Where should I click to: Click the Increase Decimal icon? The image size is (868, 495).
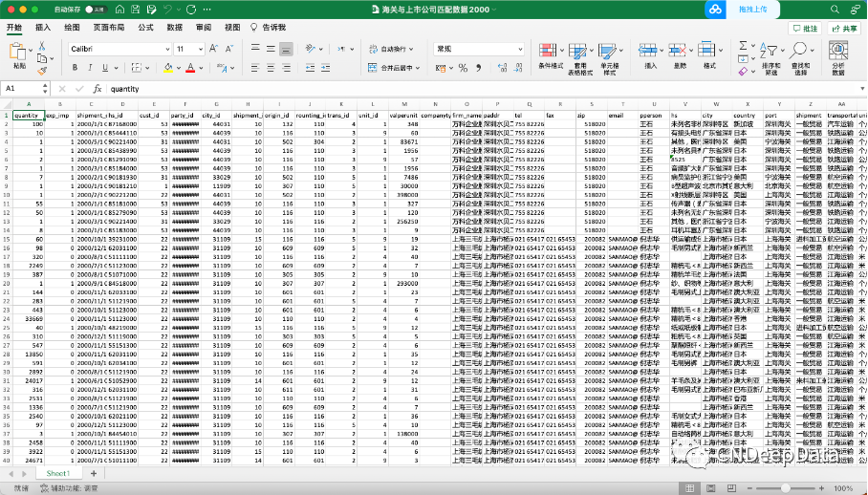tap(502, 68)
